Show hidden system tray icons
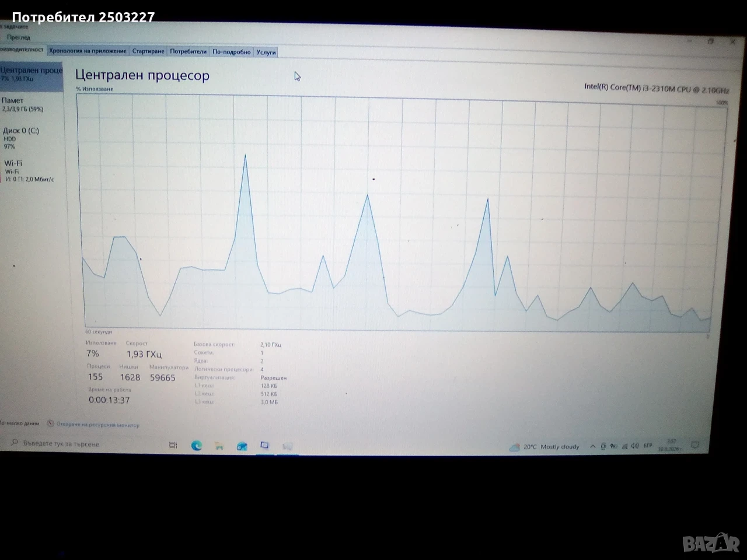Image resolution: width=747 pixels, height=560 pixels. click(593, 446)
